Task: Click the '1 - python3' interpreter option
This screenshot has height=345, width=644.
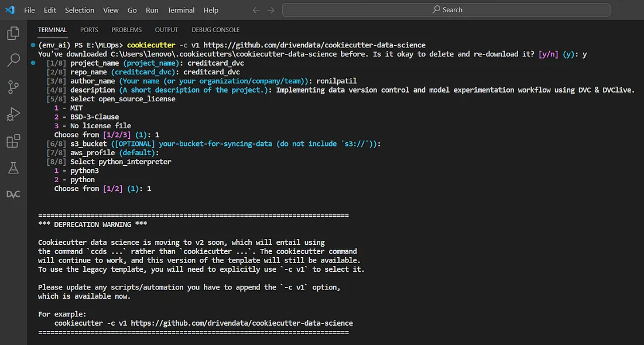Action: click(77, 171)
